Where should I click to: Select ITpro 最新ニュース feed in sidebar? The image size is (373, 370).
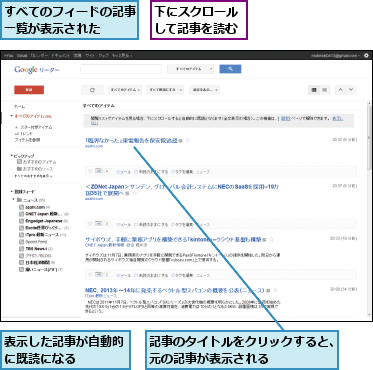tap(42, 235)
